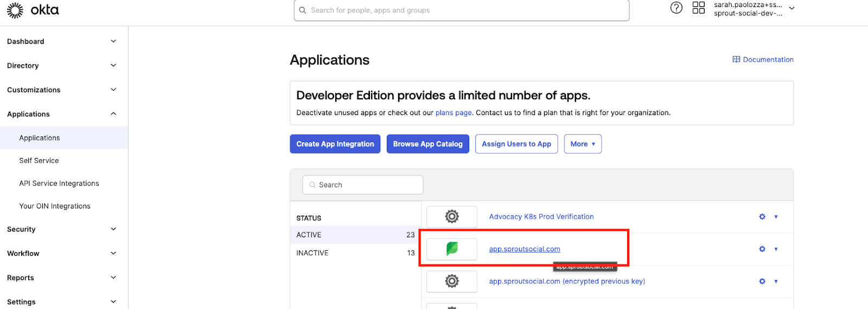Click gear icon for app.sproutsocial.com (encrypted previous key)

coord(762,281)
